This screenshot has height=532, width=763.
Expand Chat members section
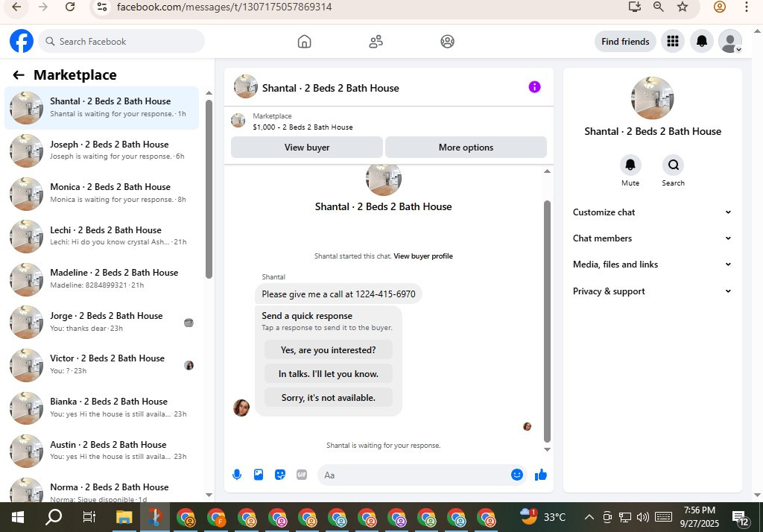[x=652, y=238]
